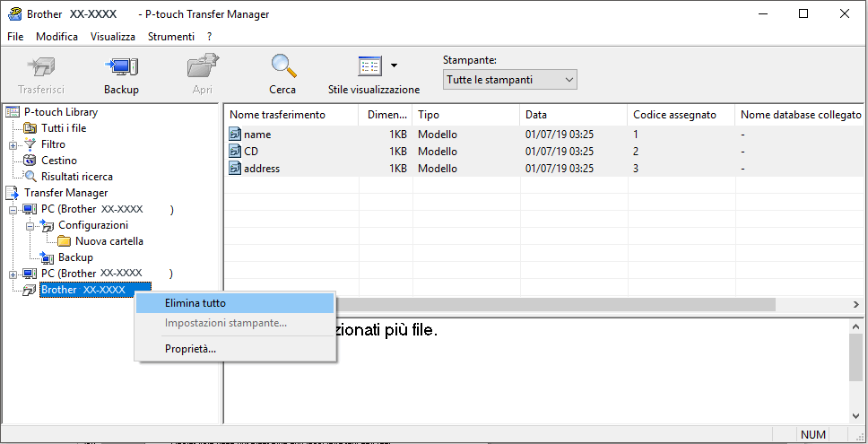868x444 pixels.
Task: Open the Stile visualizzazione dropdown arrow
Action: coord(395,65)
